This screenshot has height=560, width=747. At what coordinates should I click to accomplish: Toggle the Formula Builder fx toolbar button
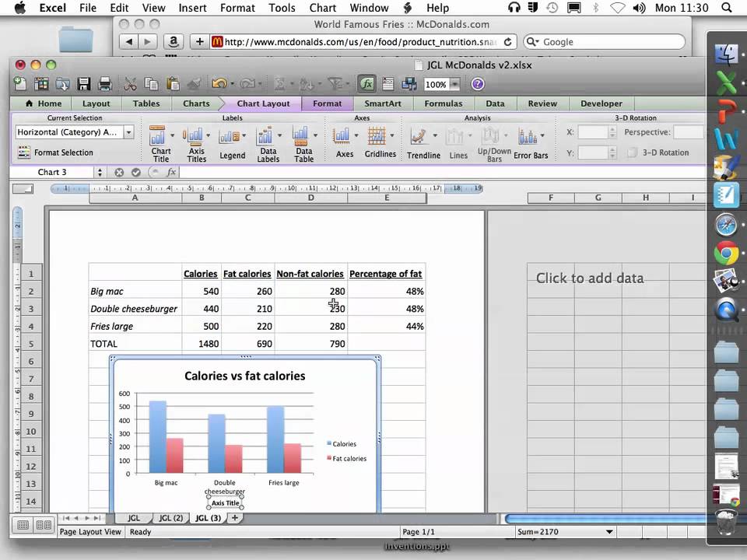(x=366, y=84)
